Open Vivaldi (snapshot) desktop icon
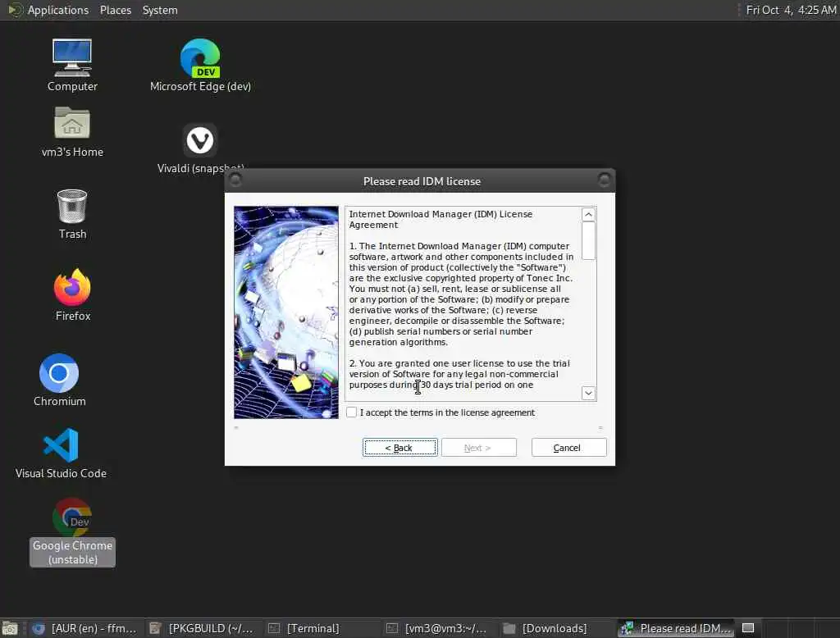840x638 pixels. [200, 148]
